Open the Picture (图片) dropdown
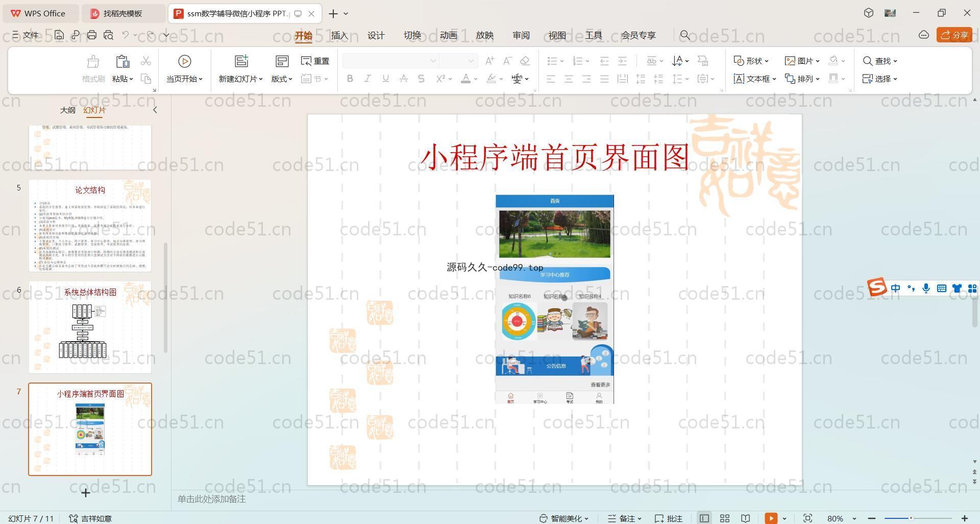The image size is (980, 524). 802,61
